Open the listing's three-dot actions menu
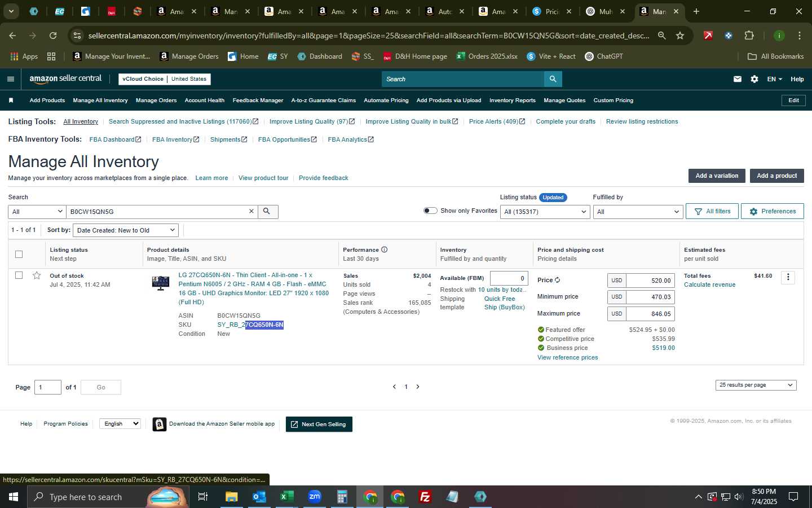This screenshot has height=508, width=812. pos(788,277)
